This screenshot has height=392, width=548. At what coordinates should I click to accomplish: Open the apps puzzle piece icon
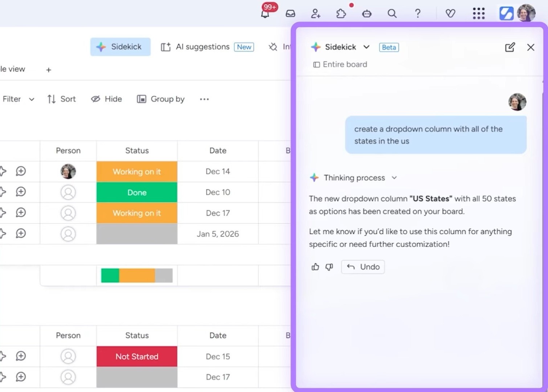click(x=341, y=14)
